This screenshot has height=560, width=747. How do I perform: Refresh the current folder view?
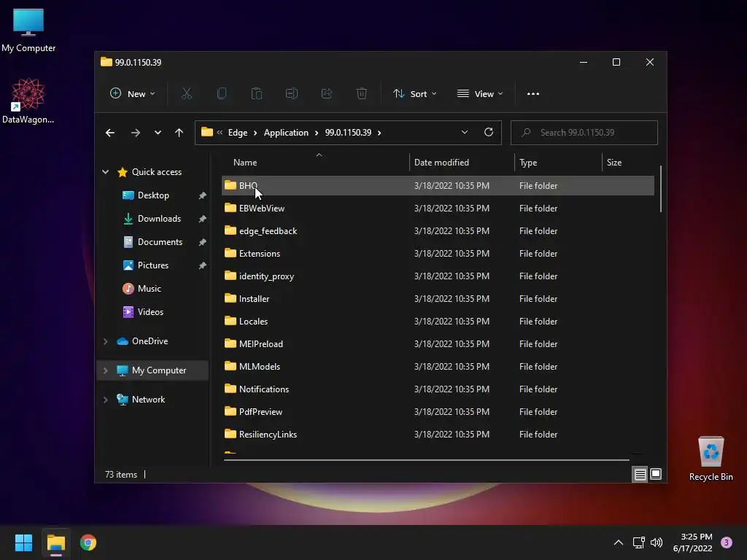[489, 133]
